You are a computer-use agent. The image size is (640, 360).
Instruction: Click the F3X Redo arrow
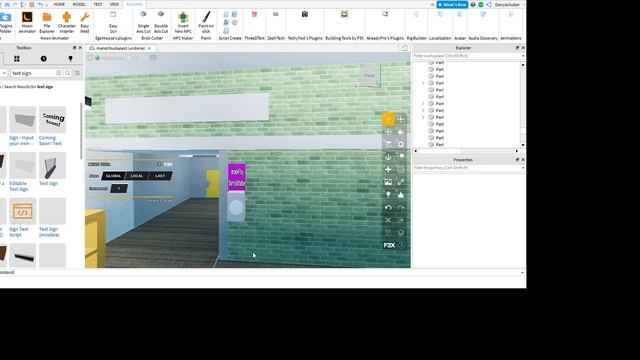pos(401,208)
